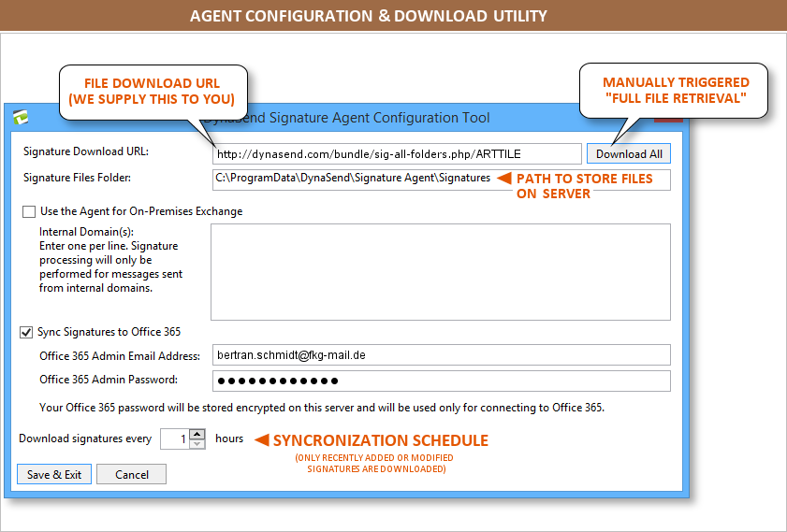Click the Office 365 Admin Email Address field
The image size is (787, 532).
441,355
